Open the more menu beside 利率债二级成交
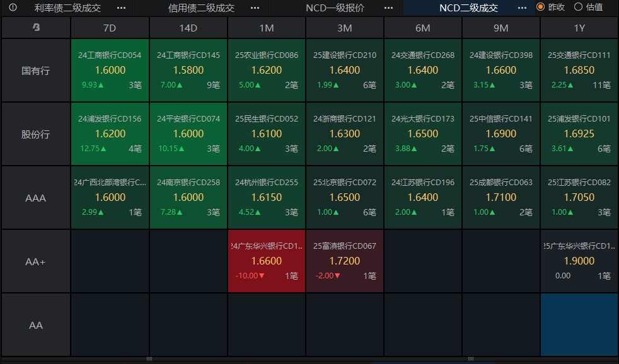Viewport: 619px width, 364px height. tap(122, 8)
